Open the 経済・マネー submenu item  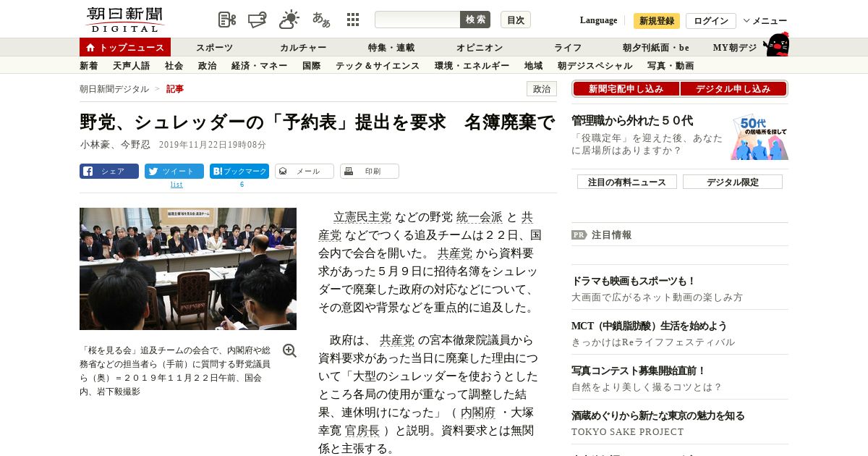(x=259, y=66)
